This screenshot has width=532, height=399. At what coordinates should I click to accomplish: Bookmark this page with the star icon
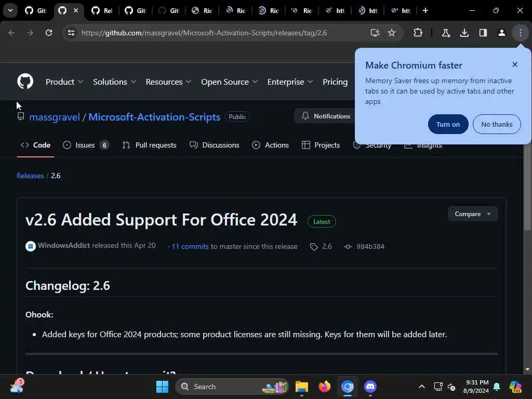click(x=392, y=33)
